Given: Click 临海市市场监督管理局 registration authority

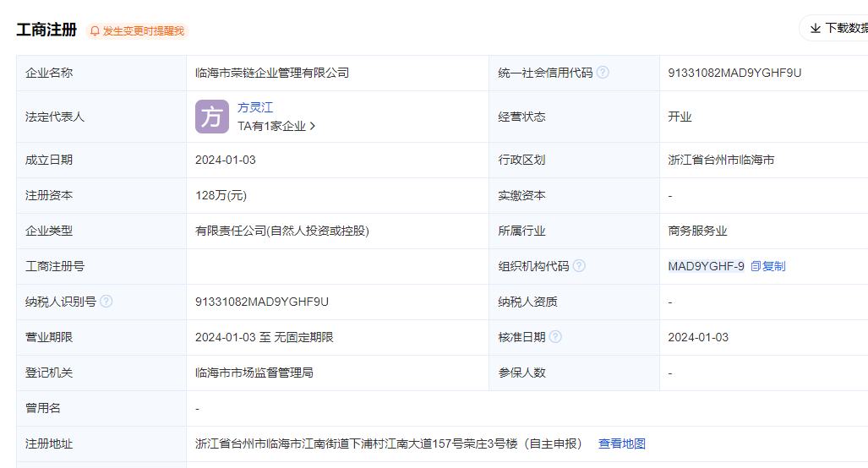Looking at the screenshot, I should click(254, 373).
